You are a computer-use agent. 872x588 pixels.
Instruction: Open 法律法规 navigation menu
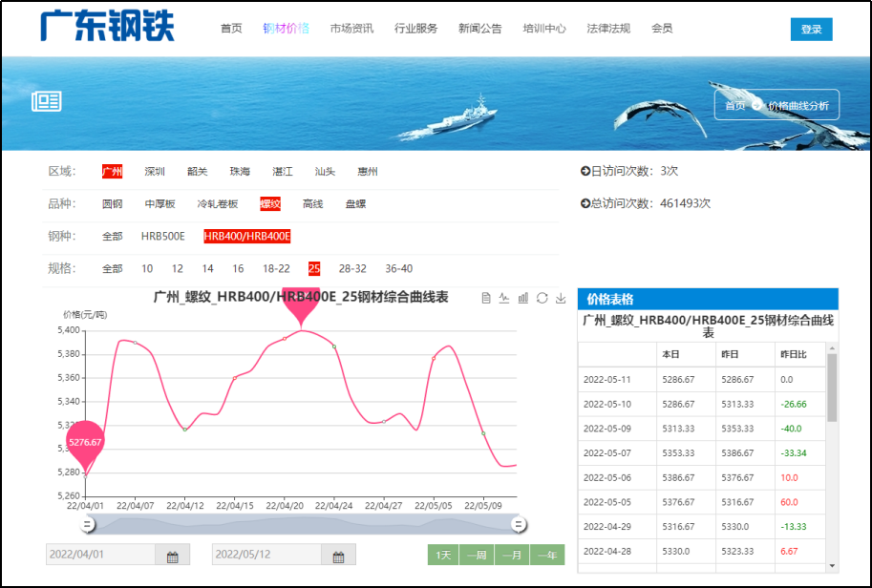[x=608, y=29]
